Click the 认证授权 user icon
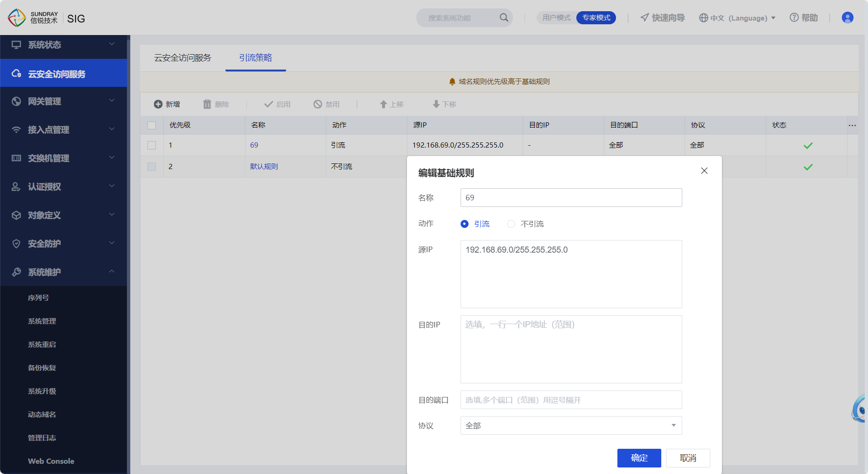 [16, 187]
